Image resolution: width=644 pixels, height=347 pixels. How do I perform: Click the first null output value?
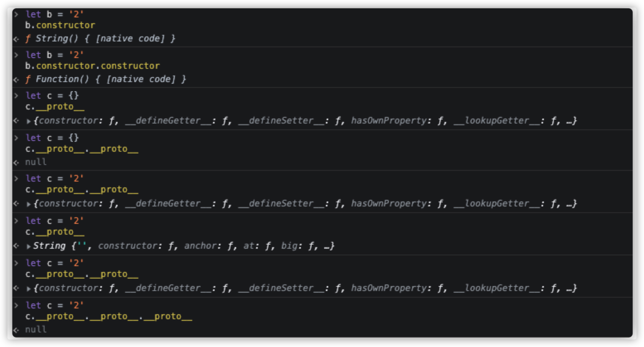36,162
